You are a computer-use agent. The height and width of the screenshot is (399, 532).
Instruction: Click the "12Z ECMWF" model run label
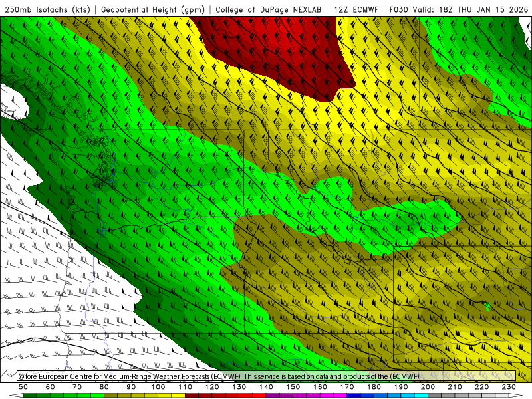[x=356, y=10]
